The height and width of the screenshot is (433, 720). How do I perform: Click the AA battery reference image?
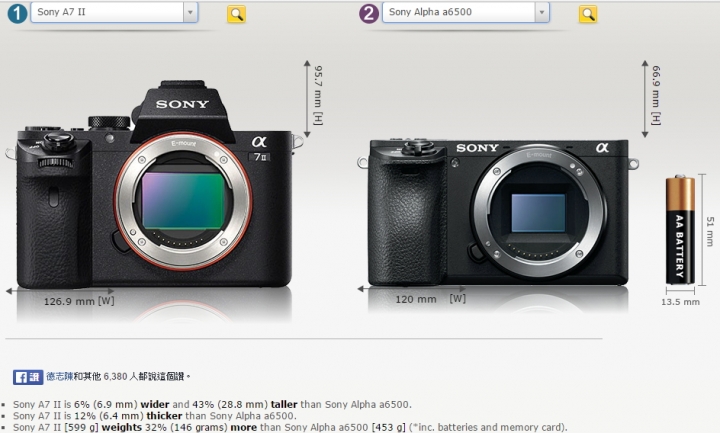click(680, 230)
